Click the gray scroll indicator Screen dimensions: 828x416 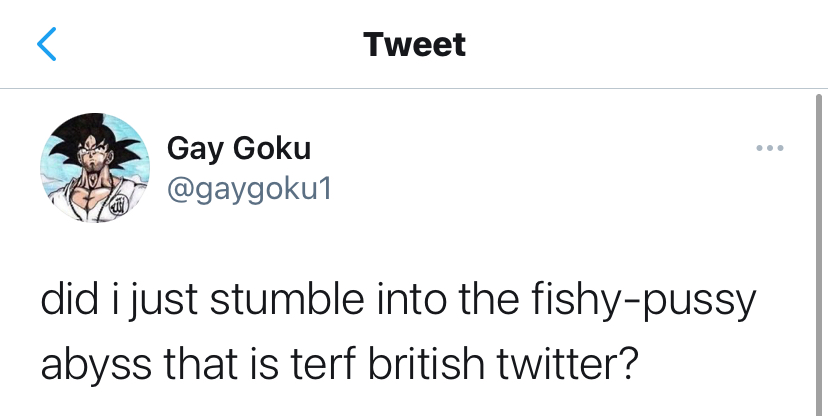[819, 250]
